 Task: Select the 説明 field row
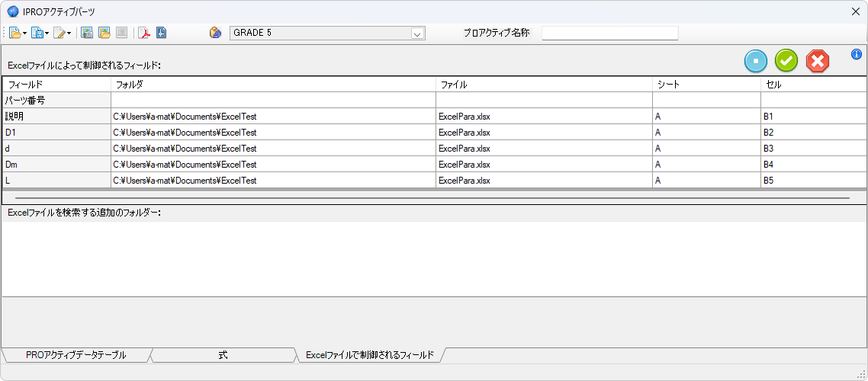(57, 117)
